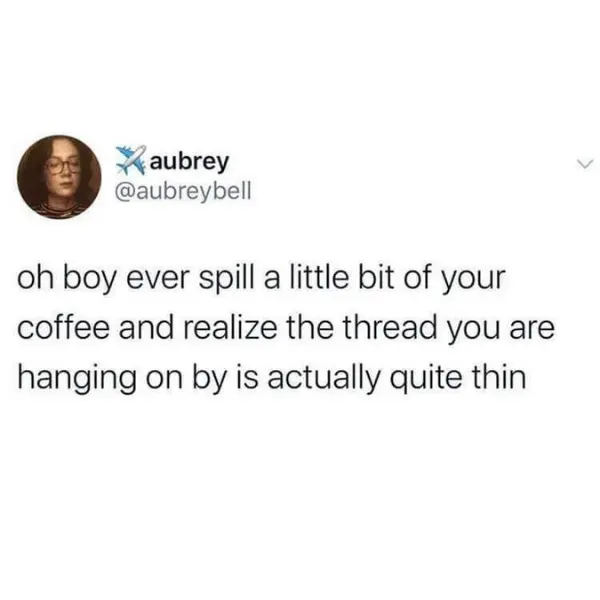Viewport: 600px width, 600px height.
Task: Open the @aubreybell handle link
Action: [x=183, y=190]
